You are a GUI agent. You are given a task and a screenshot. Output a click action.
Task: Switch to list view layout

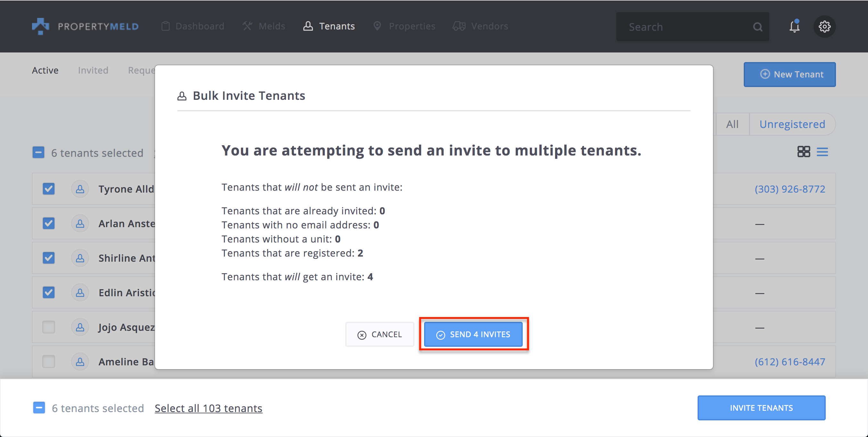coord(822,152)
